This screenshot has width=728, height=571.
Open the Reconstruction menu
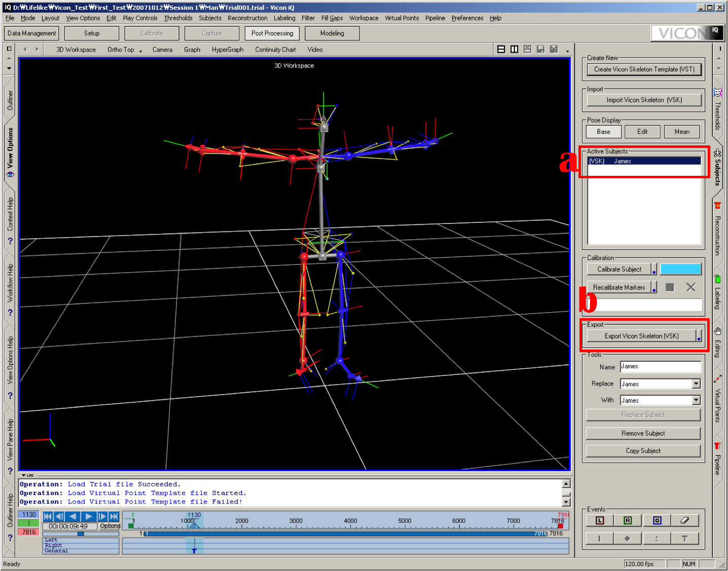247,18
